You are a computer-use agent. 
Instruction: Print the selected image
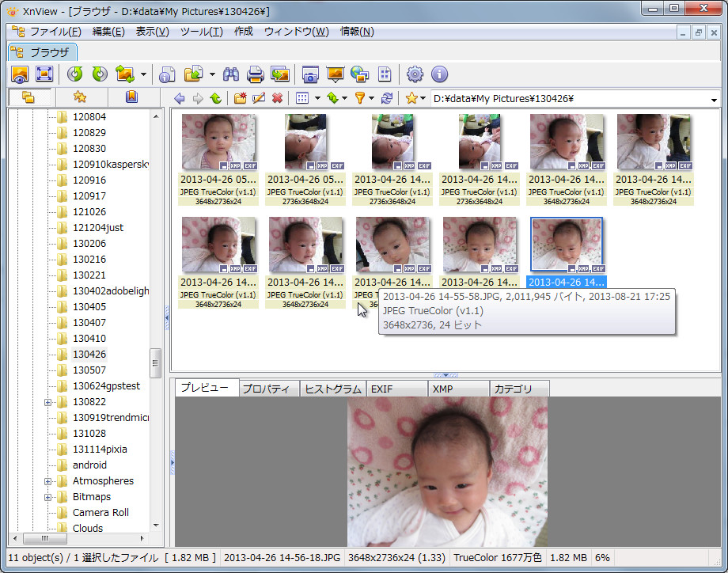pyautogui.click(x=255, y=74)
